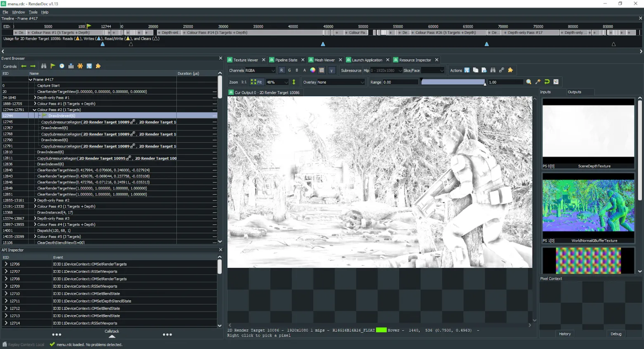
Task: Toggle the checkerboard alpha background button
Action: click(322, 70)
